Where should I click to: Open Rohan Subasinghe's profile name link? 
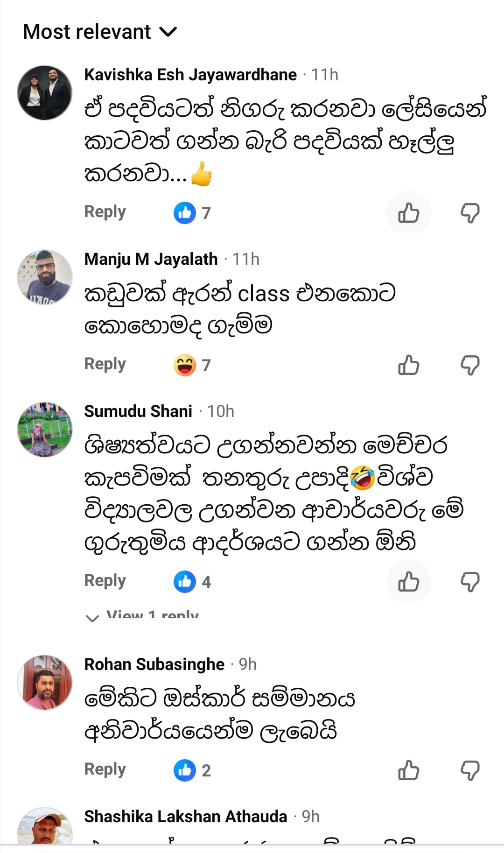(x=154, y=664)
